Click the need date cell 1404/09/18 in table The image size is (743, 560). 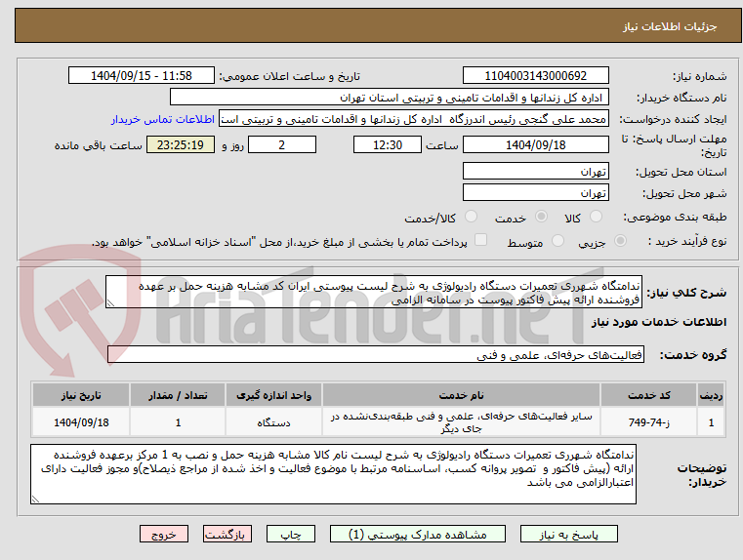point(81,422)
